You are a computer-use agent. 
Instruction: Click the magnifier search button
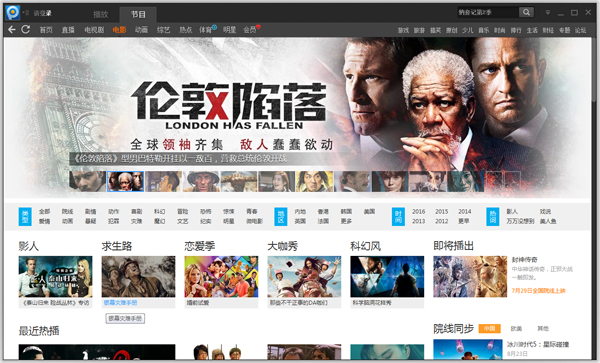click(526, 12)
